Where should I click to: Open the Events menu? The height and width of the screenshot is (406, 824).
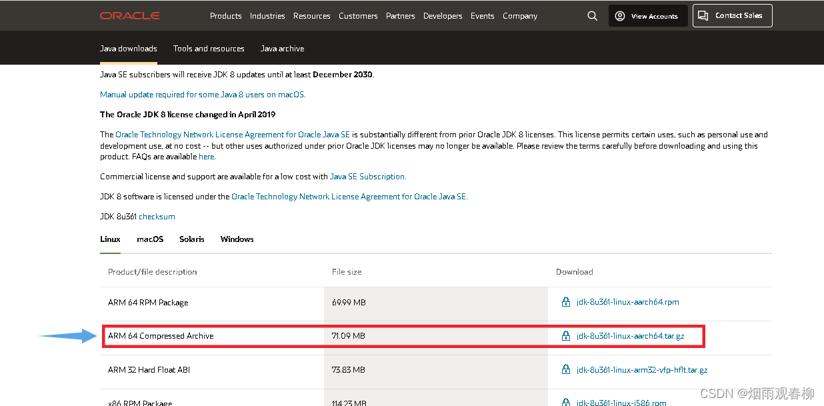coord(482,16)
